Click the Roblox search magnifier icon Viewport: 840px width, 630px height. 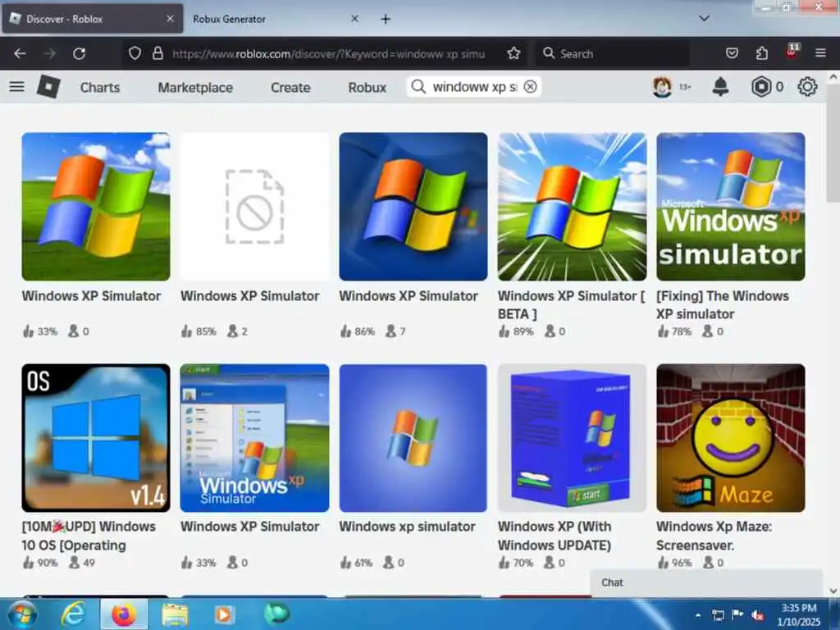[x=418, y=87]
